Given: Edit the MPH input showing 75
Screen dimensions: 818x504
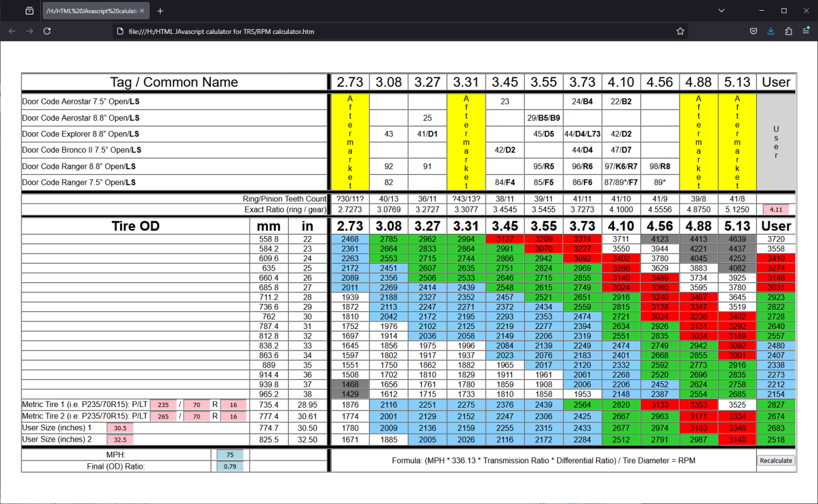Looking at the screenshot, I should [230, 455].
